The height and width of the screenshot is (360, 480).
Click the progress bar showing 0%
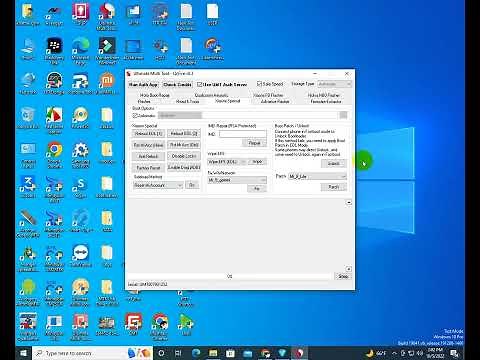pos(230,276)
